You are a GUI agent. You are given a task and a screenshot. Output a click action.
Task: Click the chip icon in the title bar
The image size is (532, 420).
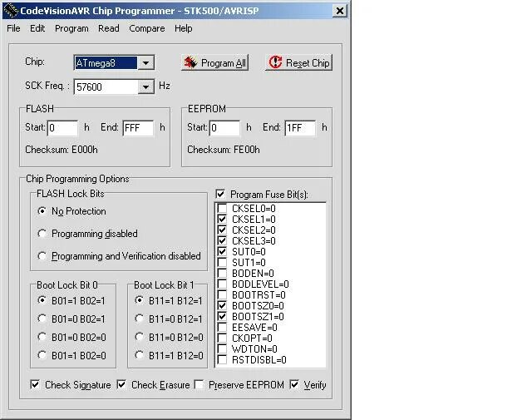(x=11, y=11)
